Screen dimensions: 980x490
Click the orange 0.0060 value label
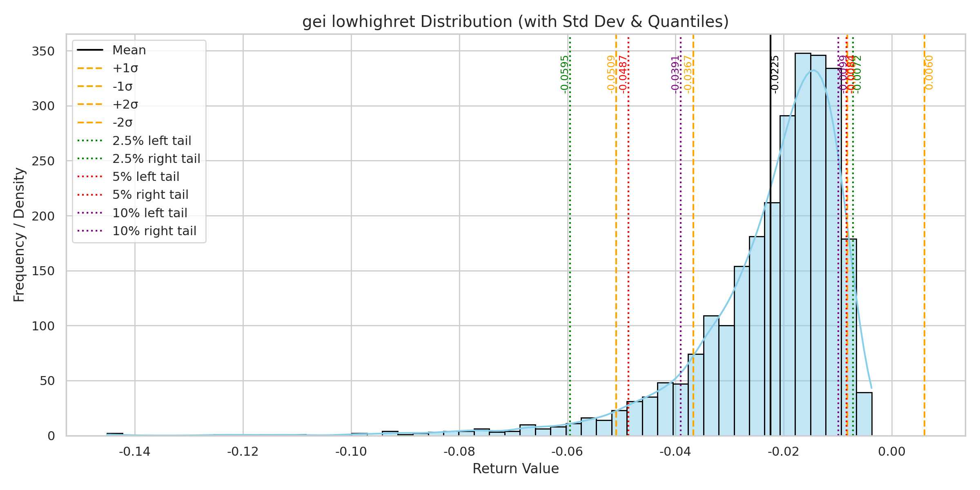[929, 72]
